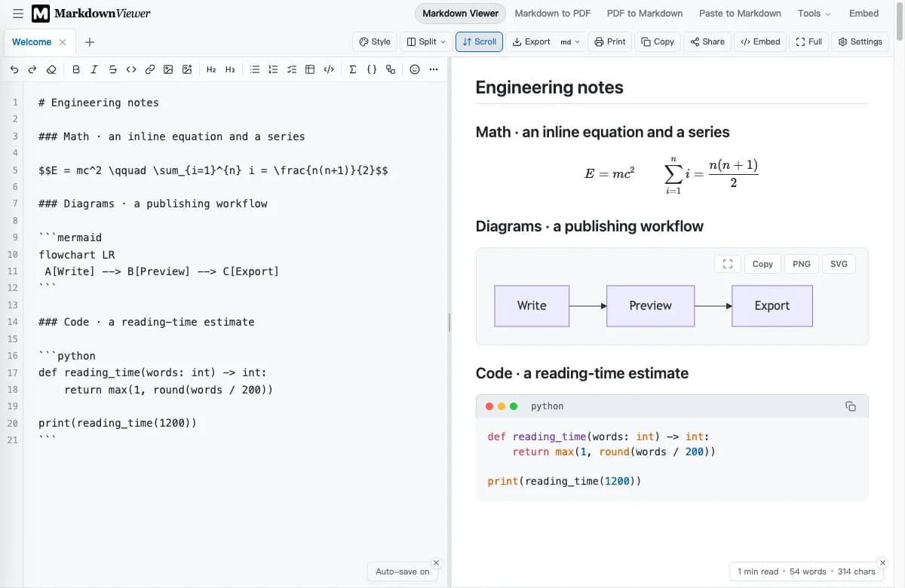Enter Full screen mode
The image size is (905, 588).
(808, 41)
